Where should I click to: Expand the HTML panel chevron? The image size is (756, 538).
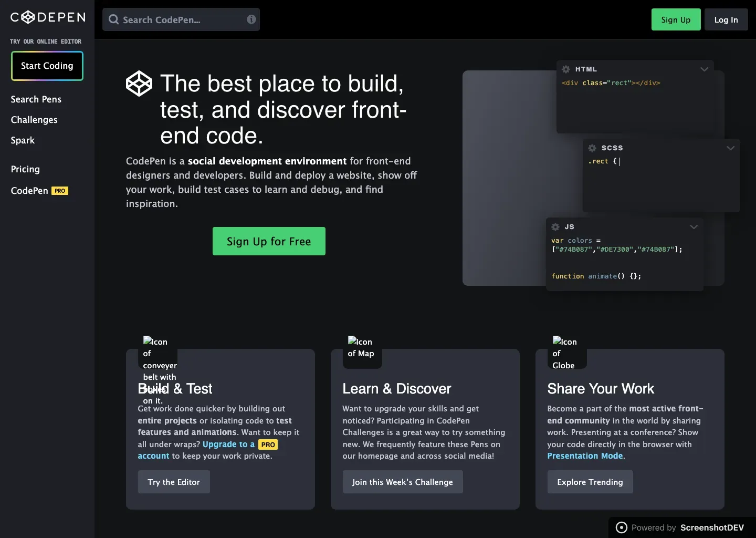tap(705, 69)
